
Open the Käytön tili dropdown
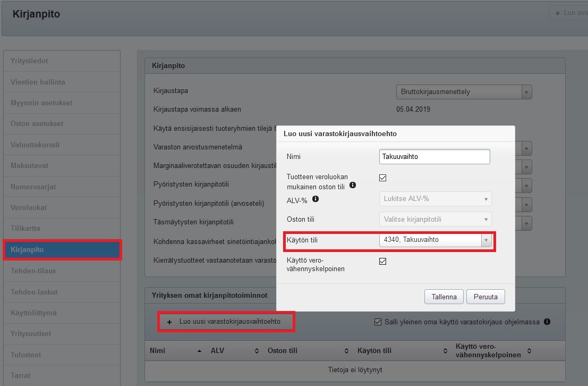[x=485, y=240]
